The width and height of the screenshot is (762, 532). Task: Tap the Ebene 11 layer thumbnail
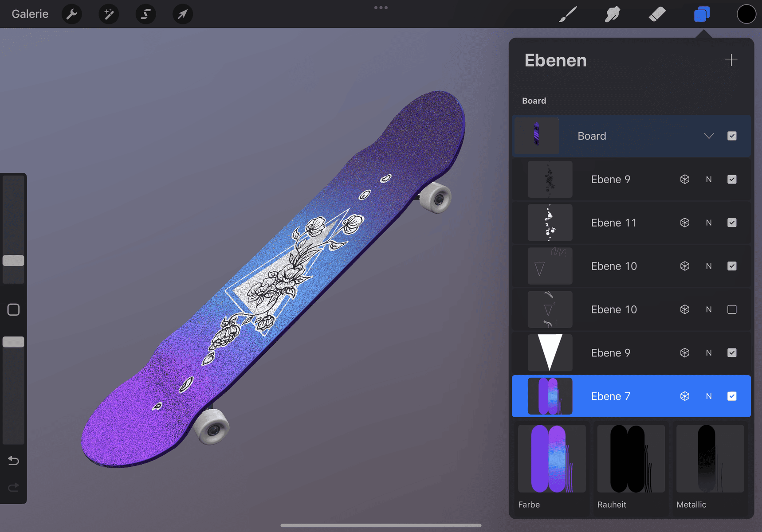(x=550, y=223)
